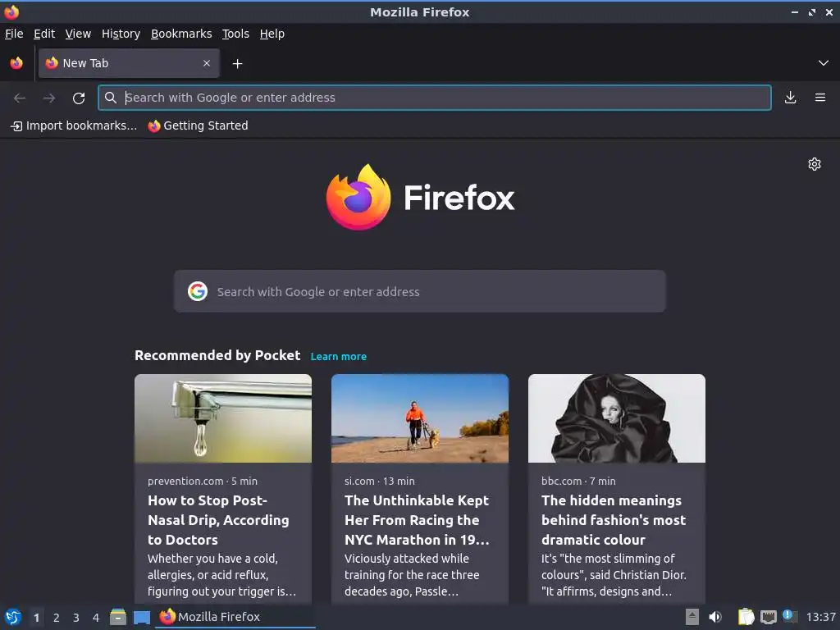This screenshot has width=840, height=630.
Task: Select the New Tab tab
Action: pos(129,63)
